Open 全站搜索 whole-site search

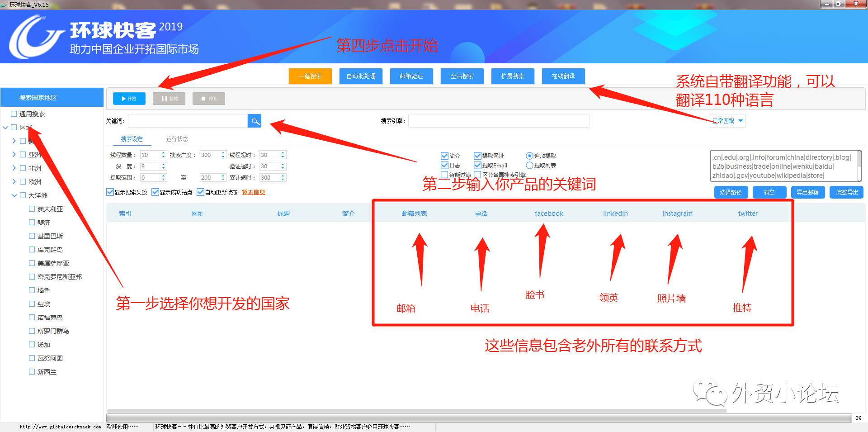tap(462, 76)
